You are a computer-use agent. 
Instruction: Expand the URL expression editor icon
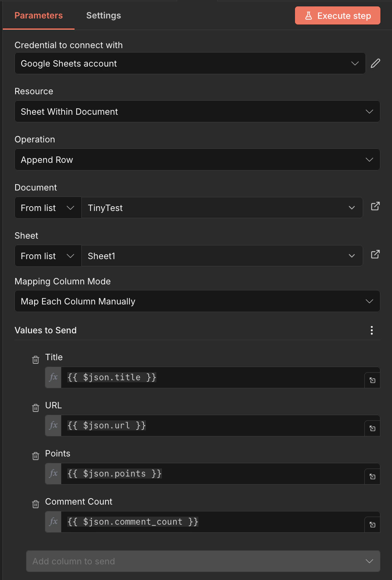[x=372, y=428]
